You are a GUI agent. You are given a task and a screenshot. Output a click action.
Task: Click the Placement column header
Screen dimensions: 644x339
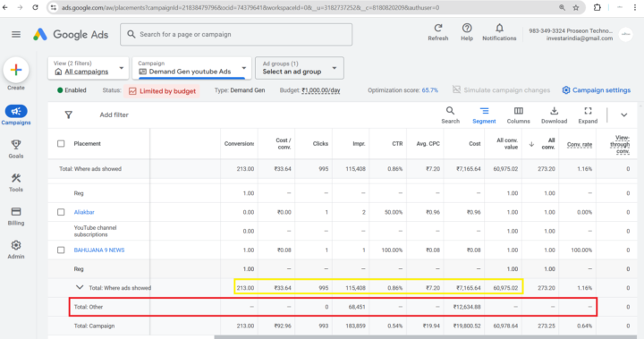coord(87,143)
